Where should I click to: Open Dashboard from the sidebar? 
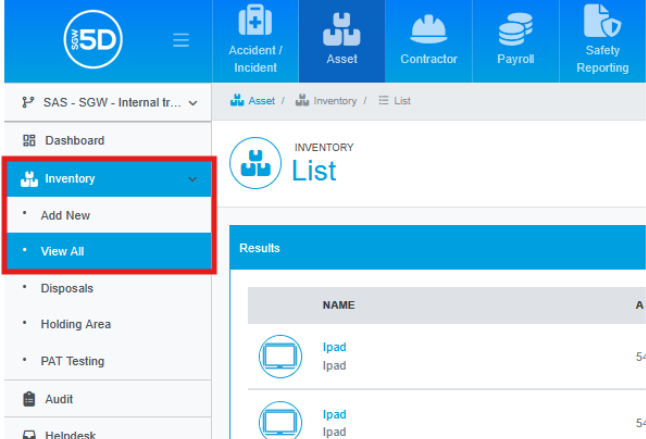pyautogui.click(x=74, y=141)
